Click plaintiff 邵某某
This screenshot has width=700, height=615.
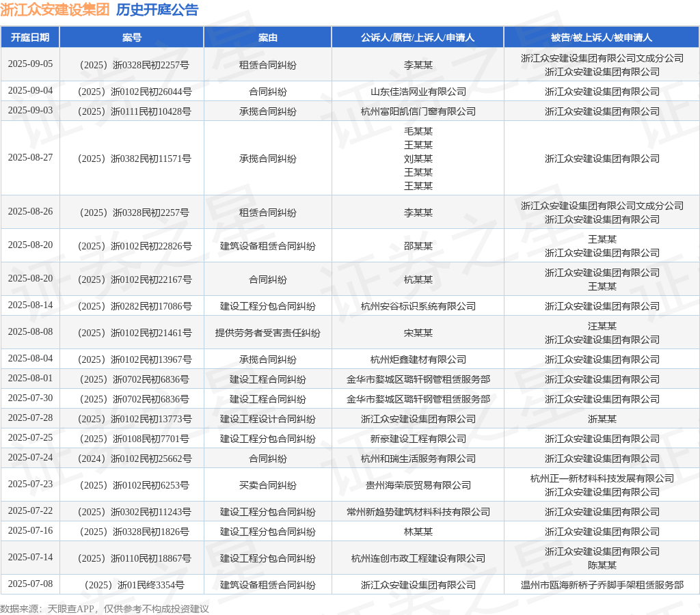pyautogui.click(x=418, y=246)
